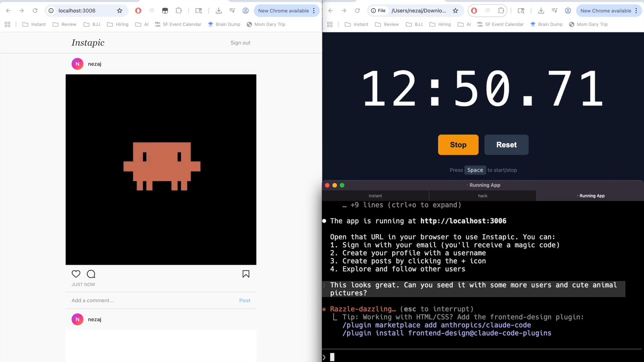Switch to the instant terminal tab
This screenshot has height=362, width=644.
click(375, 196)
